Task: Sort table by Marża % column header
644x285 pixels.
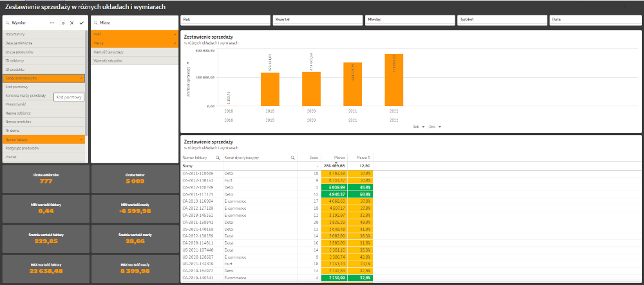Action: pyautogui.click(x=360, y=158)
